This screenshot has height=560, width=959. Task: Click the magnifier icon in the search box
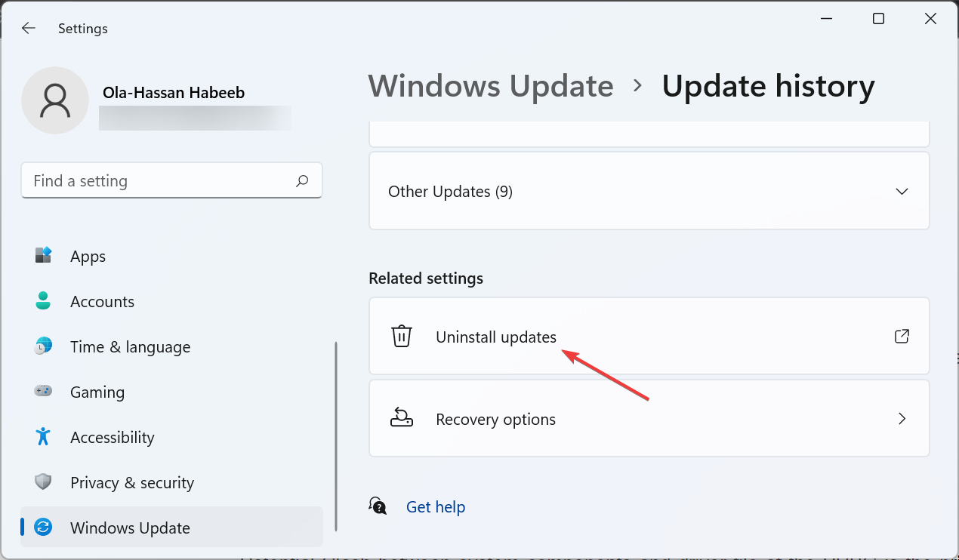pos(301,180)
